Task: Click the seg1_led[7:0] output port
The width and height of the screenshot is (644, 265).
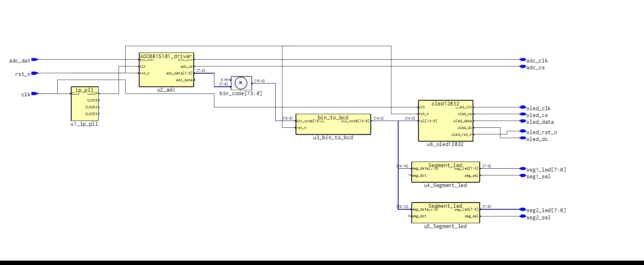Action: click(523, 169)
